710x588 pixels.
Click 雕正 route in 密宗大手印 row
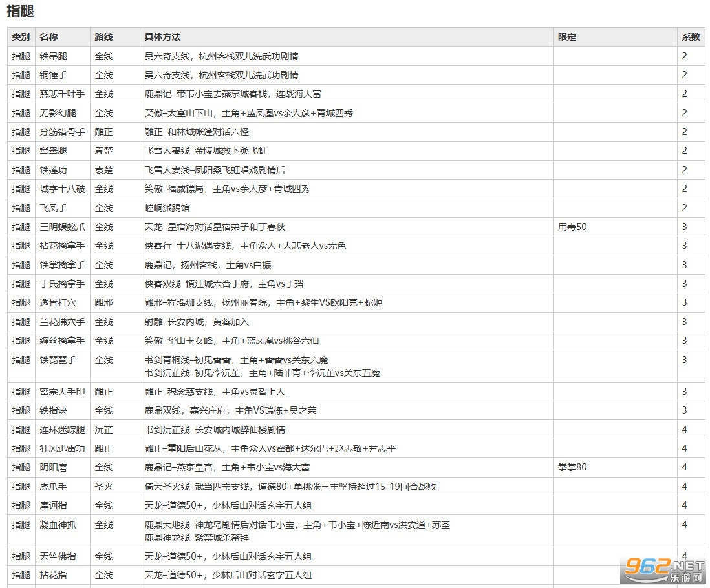pos(103,392)
